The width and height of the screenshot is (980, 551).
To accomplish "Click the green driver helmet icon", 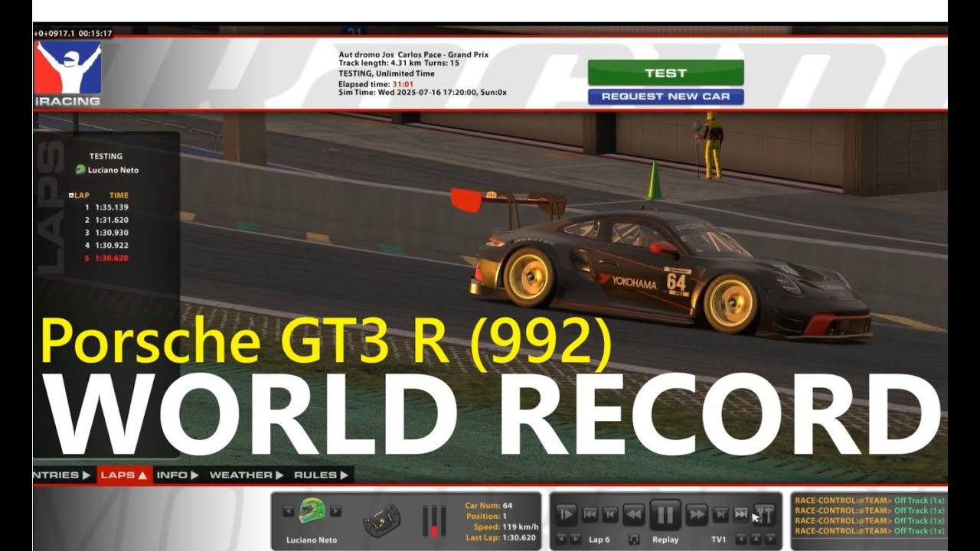I will 312,510.
